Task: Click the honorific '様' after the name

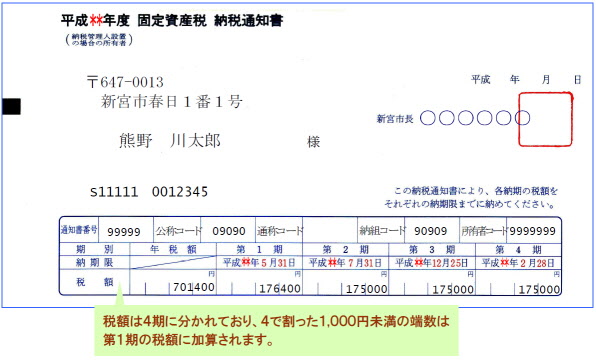Action: [313, 142]
